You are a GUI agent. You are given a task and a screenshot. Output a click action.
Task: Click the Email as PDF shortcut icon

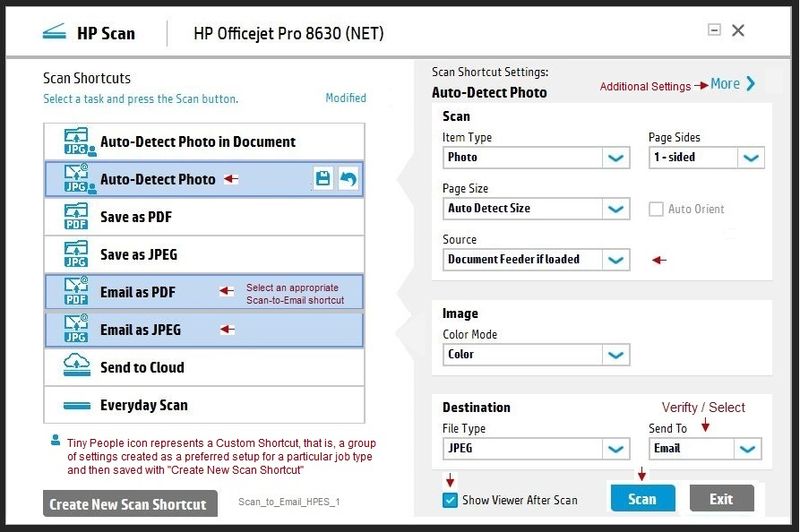click(77, 292)
